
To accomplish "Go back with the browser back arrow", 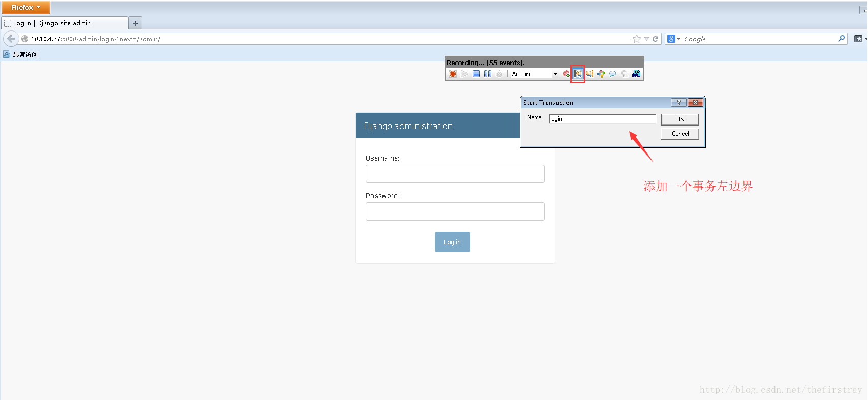I will (11, 39).
